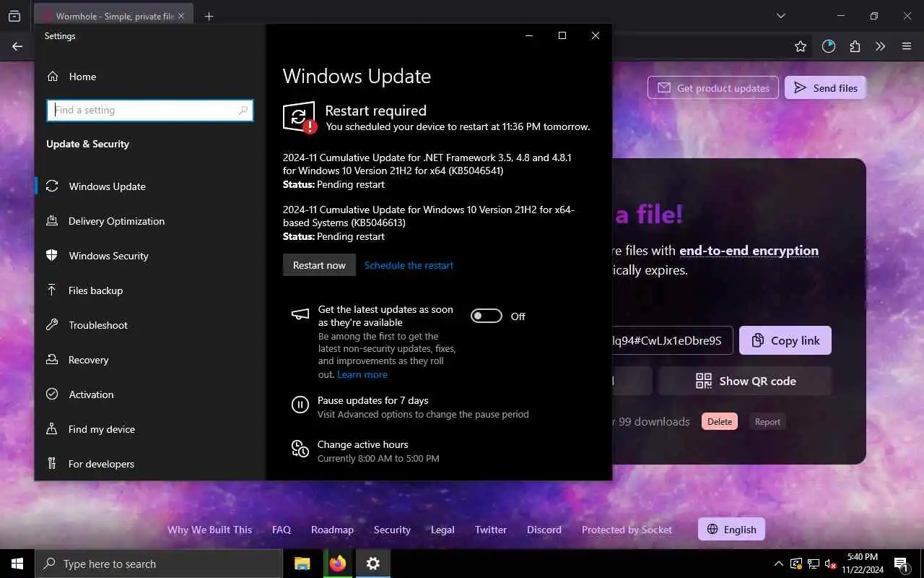
Task: Click Firefox View icon at top left
Action: click(x=14, y=16)
